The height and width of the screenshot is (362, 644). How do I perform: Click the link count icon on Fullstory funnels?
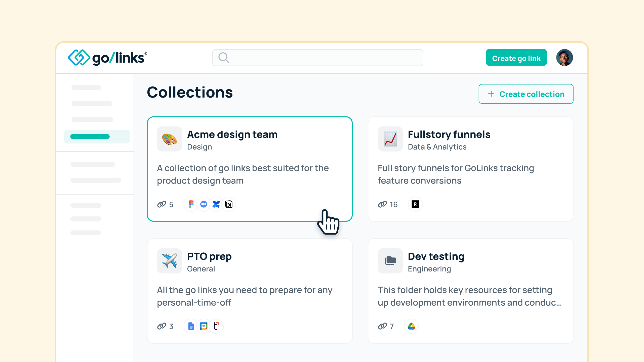click(x=383, y=204)
